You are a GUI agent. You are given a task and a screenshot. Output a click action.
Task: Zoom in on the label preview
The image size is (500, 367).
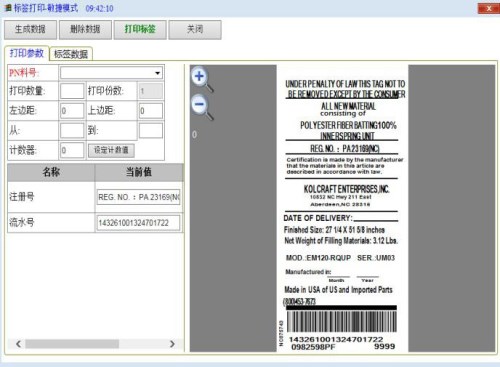click(x=202, y=79)
